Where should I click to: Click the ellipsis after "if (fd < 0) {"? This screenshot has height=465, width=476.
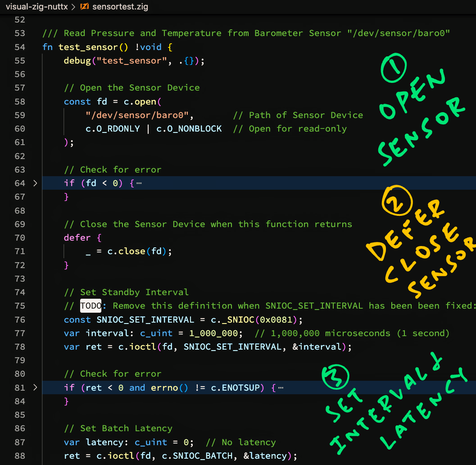pos(139,183)
